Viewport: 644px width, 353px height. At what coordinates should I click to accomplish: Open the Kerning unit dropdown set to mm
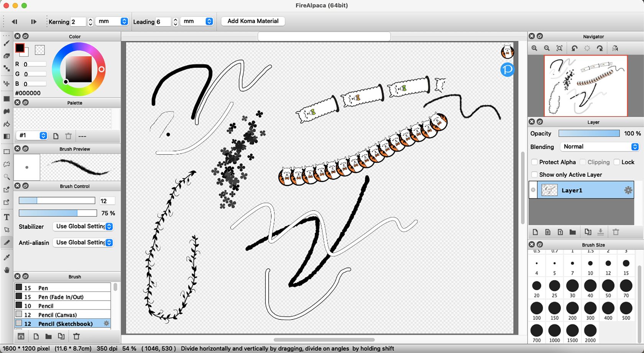coord(112,21)
